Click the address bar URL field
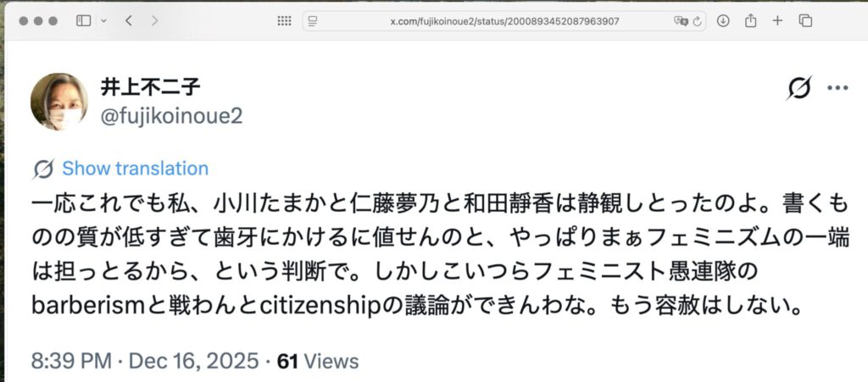 (x=504, y=21)
